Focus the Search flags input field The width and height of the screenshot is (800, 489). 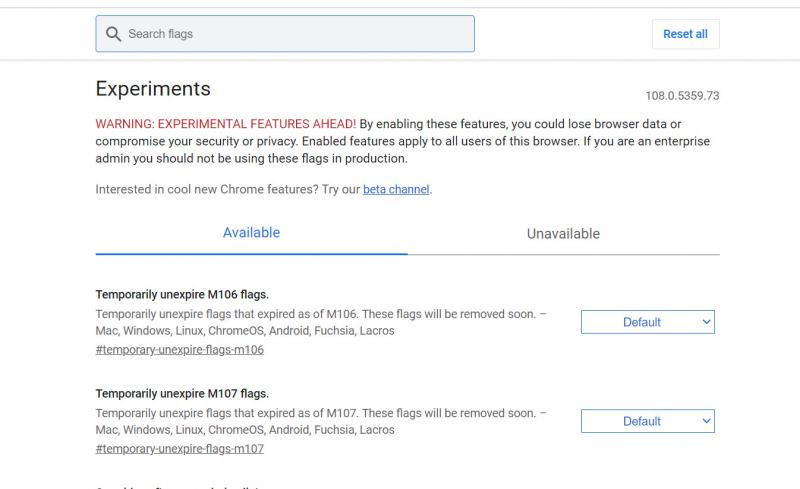[285, 34]
